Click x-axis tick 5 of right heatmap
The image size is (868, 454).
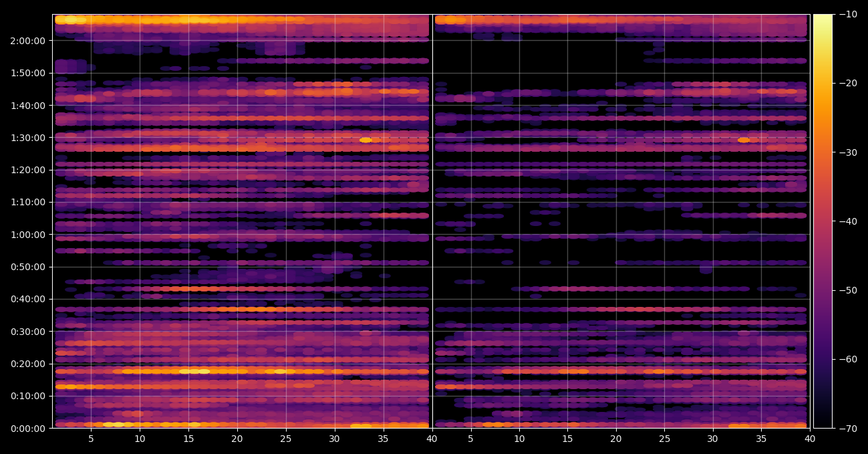coord(470,439)
